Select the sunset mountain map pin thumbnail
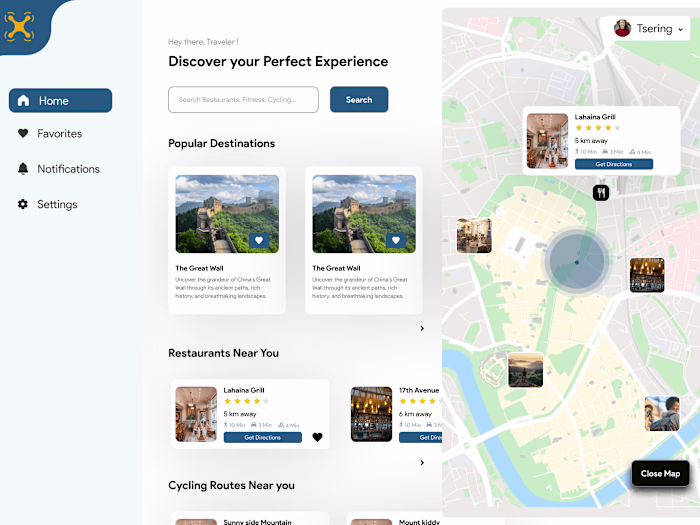This screenshot has height=525, width=700. point(525,370)
